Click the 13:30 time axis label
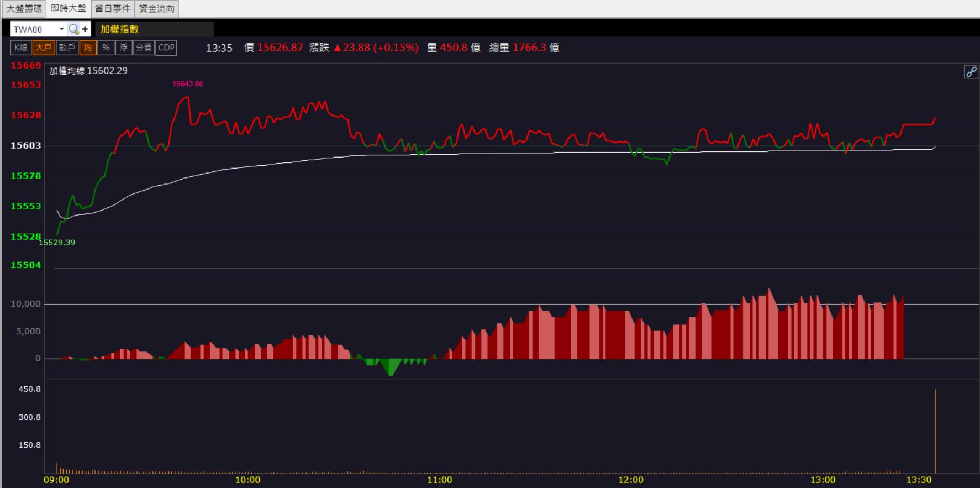Image resolution: width=980 pixels, height=488 pixels. [x=919, y=480]
